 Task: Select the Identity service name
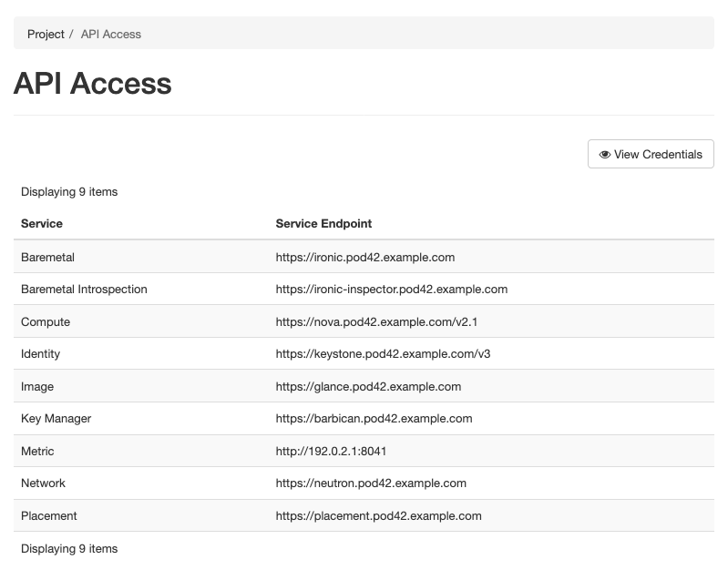click(x=40, y=353)
